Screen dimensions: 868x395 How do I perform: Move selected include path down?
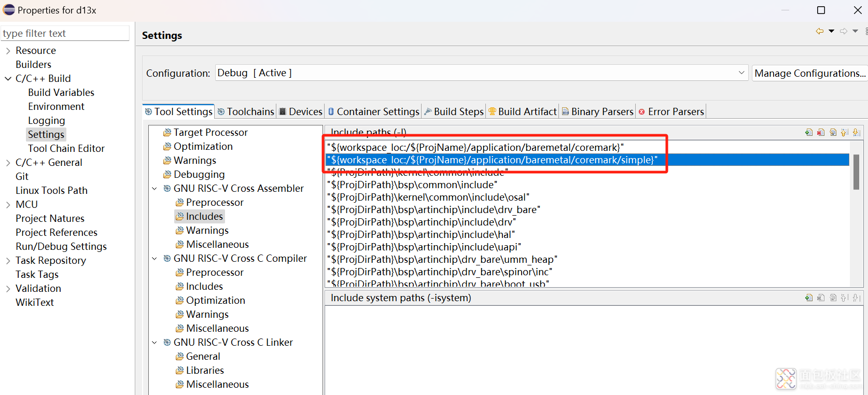point(856,133)
